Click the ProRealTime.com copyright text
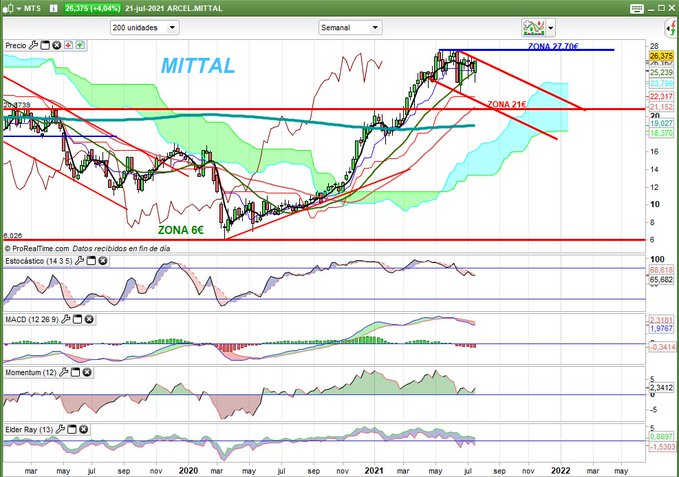Viewport: 679px width, 477px height. pyautogui.click(x=37, y=248)
